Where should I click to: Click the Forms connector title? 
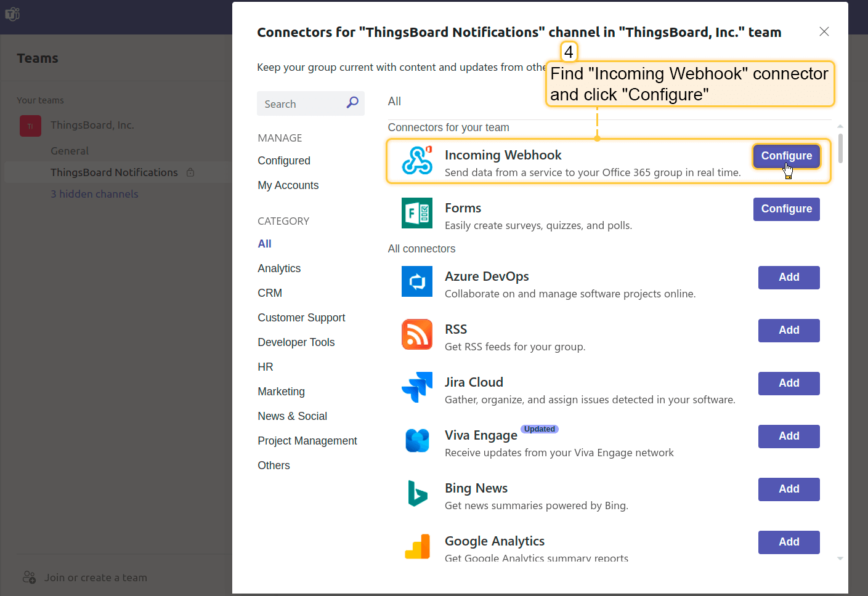pyautogui.click(x=463, y=208)
